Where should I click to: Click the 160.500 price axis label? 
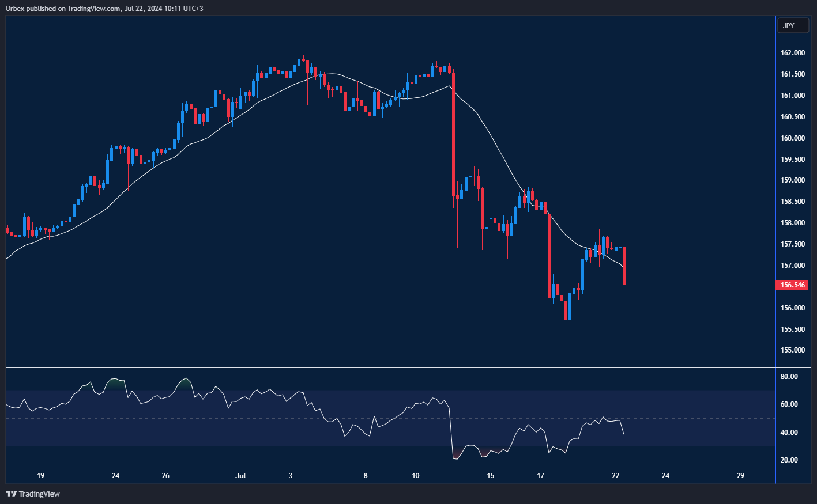tap(793, 117)
